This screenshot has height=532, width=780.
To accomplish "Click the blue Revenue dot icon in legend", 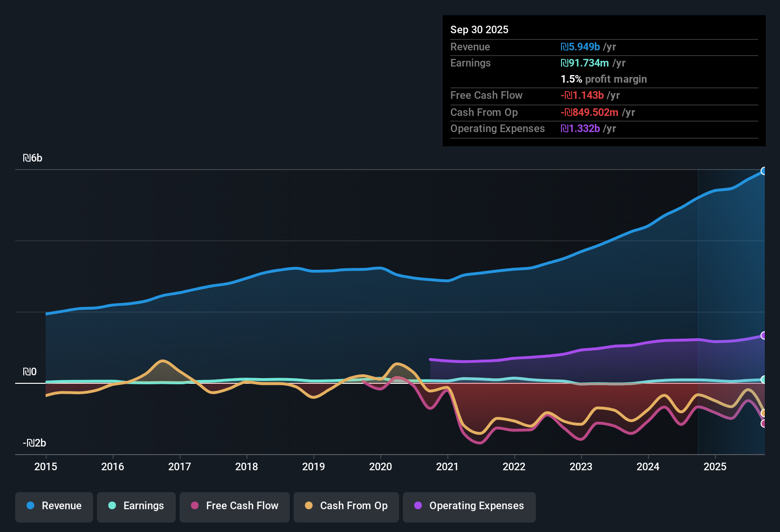I will [x=30, y=506].
